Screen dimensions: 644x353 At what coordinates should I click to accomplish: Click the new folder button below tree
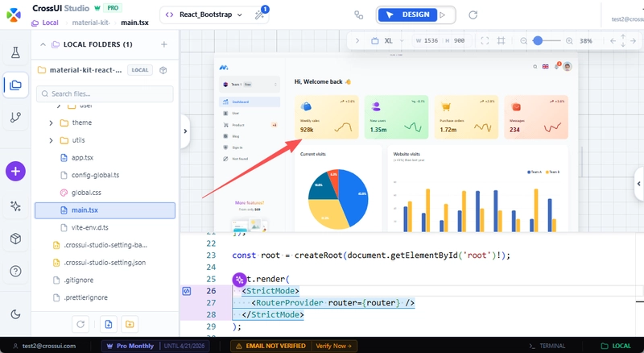[x=130, y=324]
